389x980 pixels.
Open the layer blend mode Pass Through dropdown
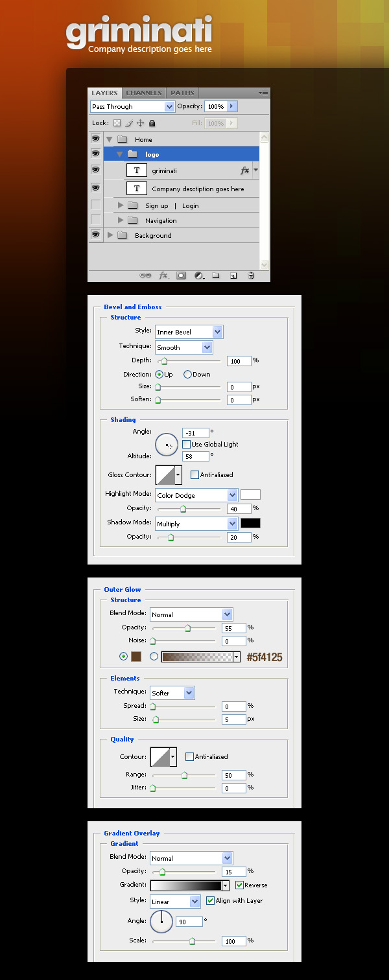[132, 106]
